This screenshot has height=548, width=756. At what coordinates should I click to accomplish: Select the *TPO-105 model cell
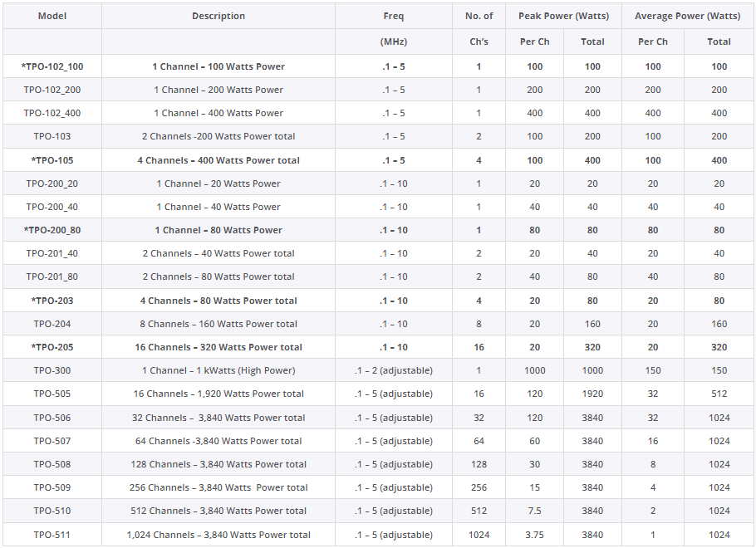click(x=52, y=160)
